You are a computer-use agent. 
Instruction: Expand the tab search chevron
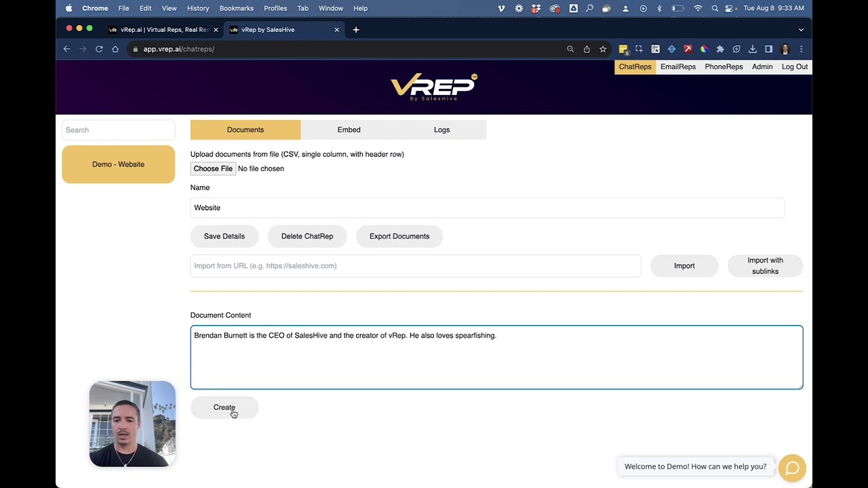point(801,30)
